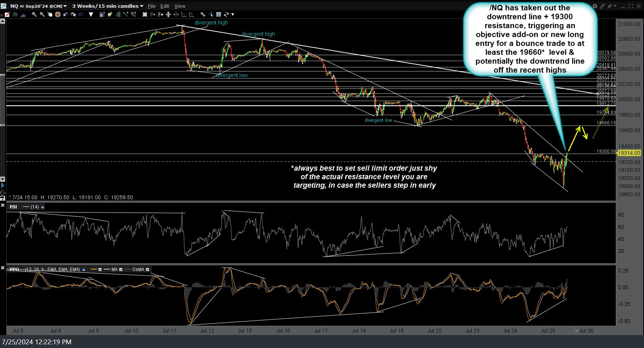Select the arrow pointer tool icon
The height and width of the screenshot is (348, 644).
(211, 14)
